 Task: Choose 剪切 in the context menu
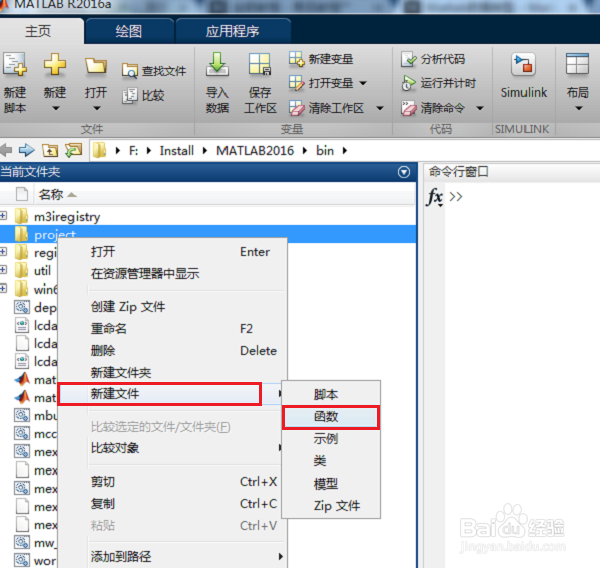[x=171, y=481]
